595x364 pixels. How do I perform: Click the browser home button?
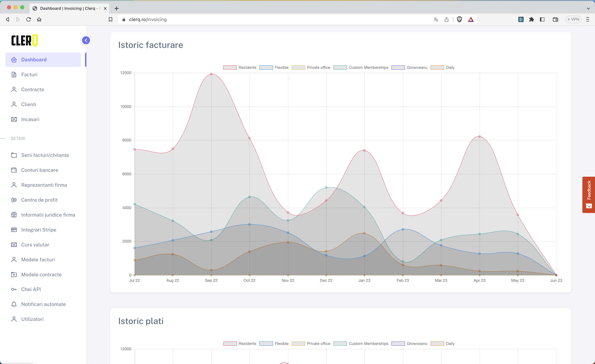click(x=39, y=20)
